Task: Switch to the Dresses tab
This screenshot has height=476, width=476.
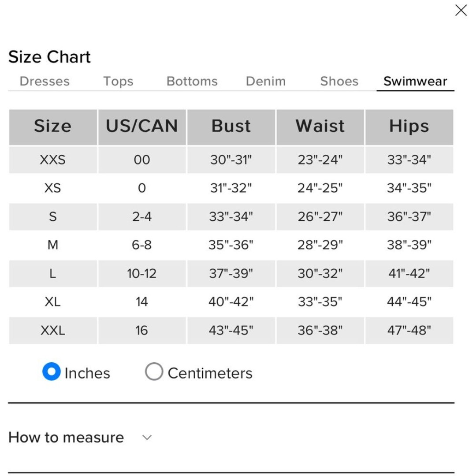Action: [x=45, y=82]
